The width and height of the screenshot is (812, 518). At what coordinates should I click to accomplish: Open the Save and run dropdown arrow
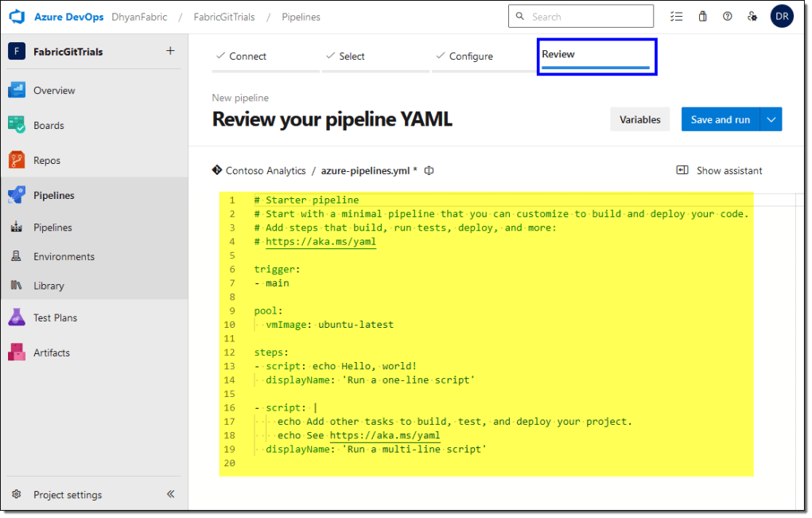(x=769, y=119)
